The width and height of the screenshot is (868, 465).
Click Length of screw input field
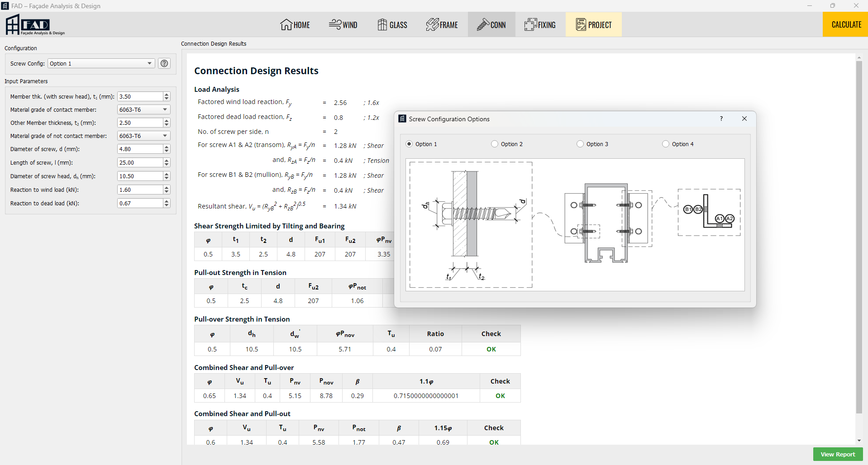[140, 162]
